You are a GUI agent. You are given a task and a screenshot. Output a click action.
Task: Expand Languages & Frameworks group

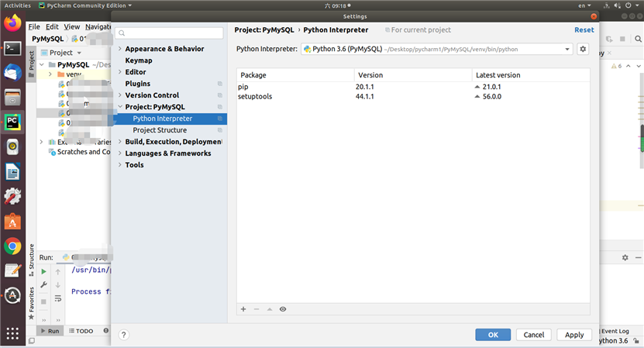click(120, 153)
